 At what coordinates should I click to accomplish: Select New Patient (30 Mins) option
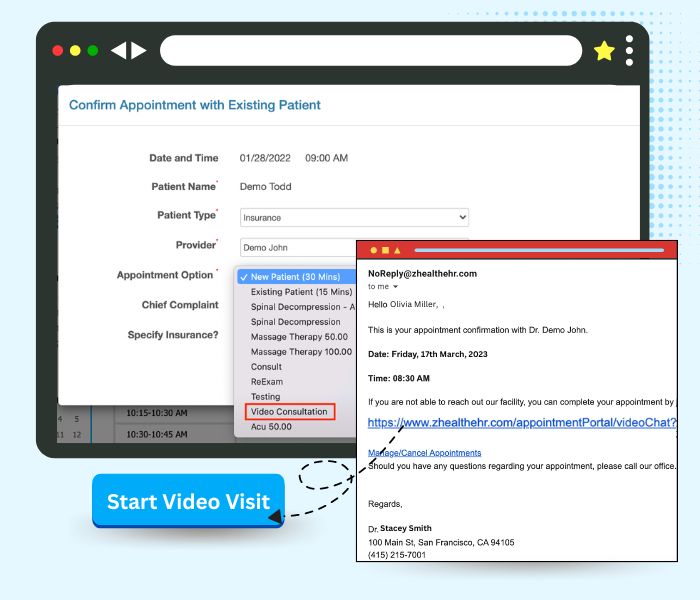tap(296, 277)
